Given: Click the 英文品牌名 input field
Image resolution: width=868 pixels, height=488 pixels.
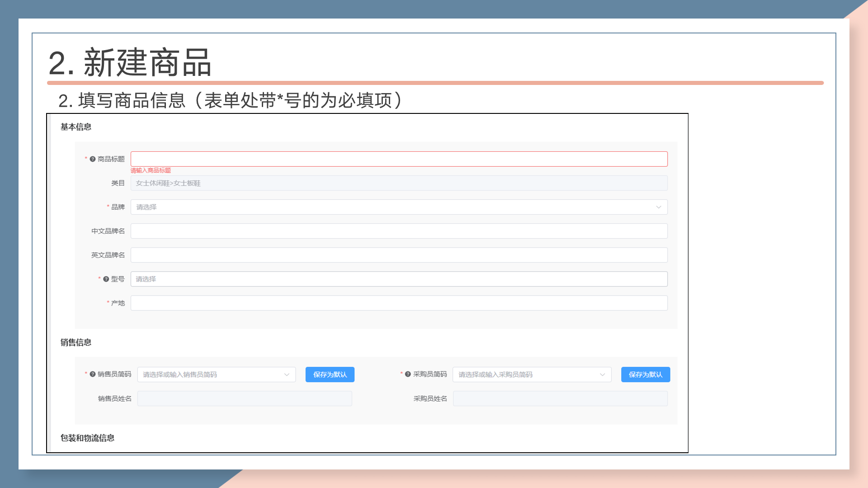Looking at the screenshot, I should click(399, 255).
